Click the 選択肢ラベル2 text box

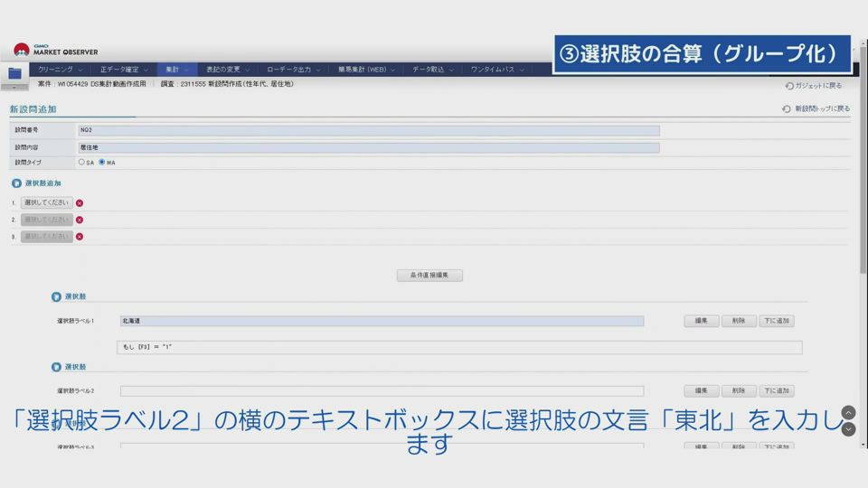tap(382, 391)
